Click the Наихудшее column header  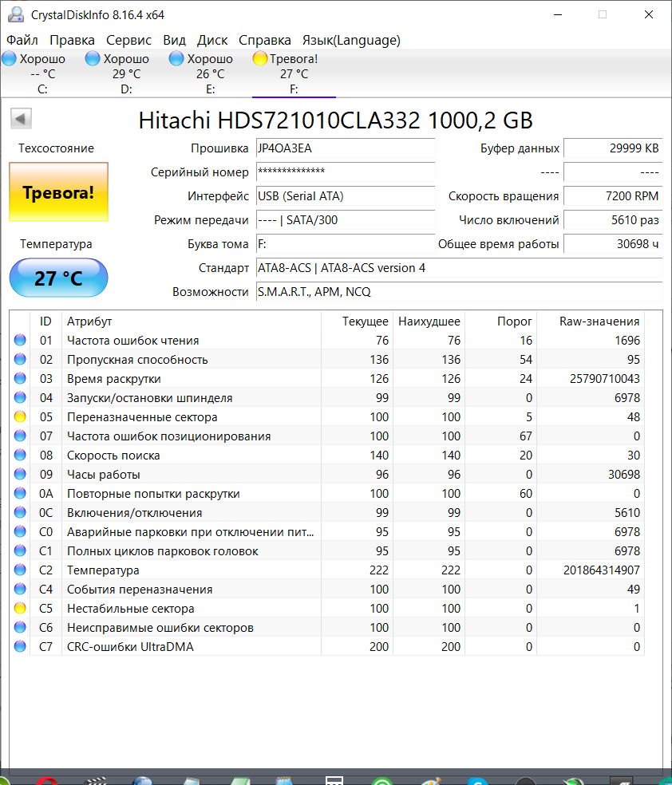click(429, 321)
